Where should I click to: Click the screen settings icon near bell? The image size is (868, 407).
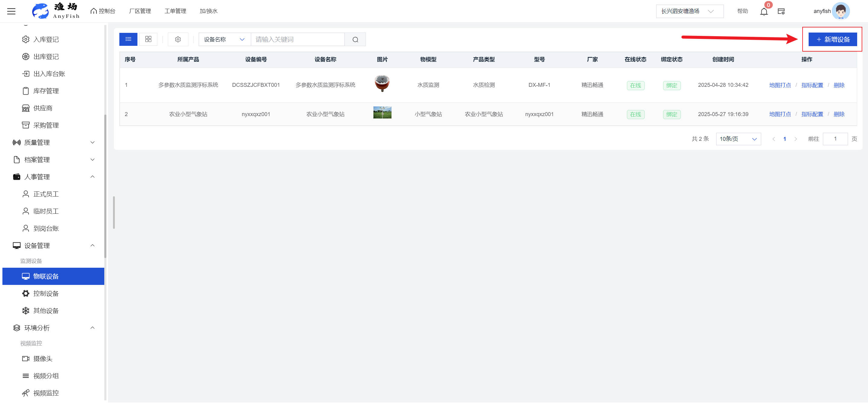[x=781, y=11]
